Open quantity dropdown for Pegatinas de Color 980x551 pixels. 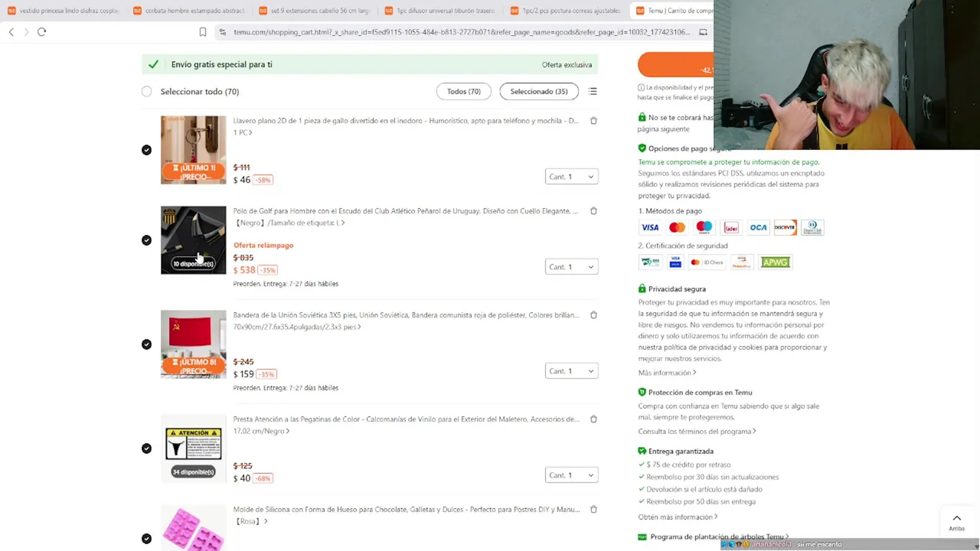coord(571,475)
